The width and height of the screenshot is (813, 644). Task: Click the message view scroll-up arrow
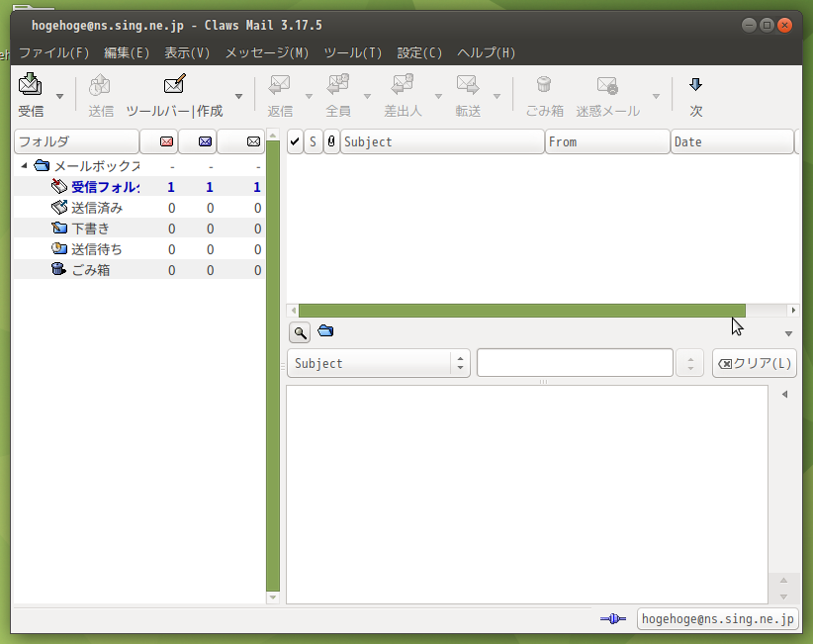pyautogui.click(x=784, y=581)
